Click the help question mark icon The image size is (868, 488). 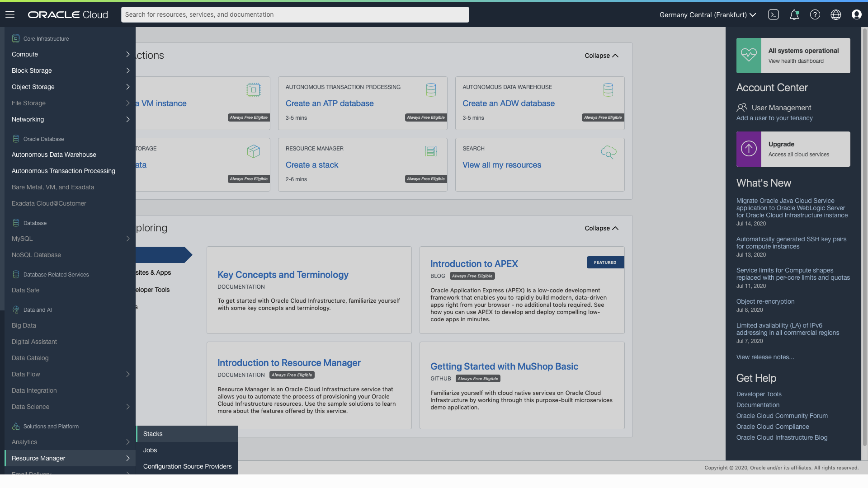815,14
